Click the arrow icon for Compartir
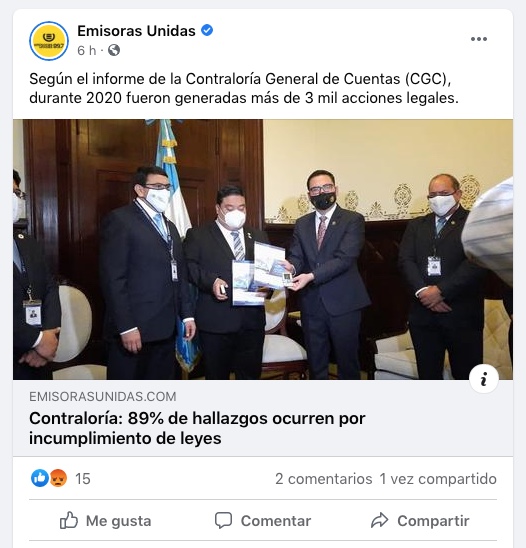The width and height of the screenshot is (526, 548). (x=380, y=520)
